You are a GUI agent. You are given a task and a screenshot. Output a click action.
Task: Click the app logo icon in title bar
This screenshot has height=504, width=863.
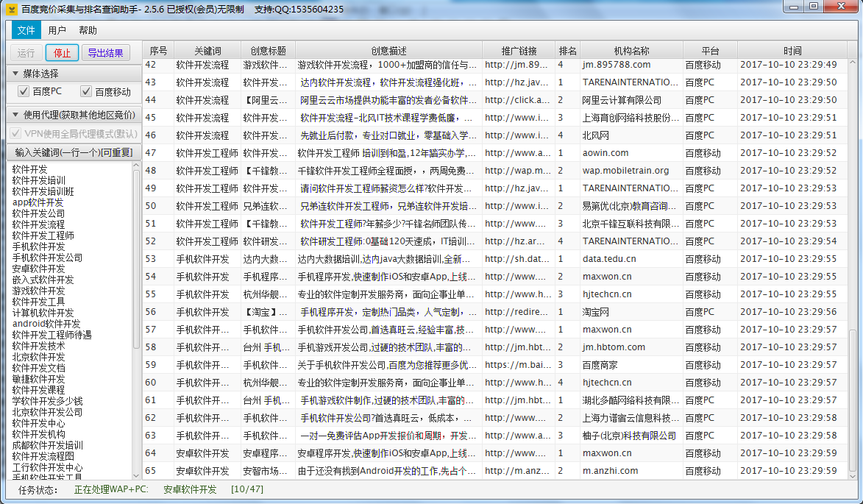12,9
